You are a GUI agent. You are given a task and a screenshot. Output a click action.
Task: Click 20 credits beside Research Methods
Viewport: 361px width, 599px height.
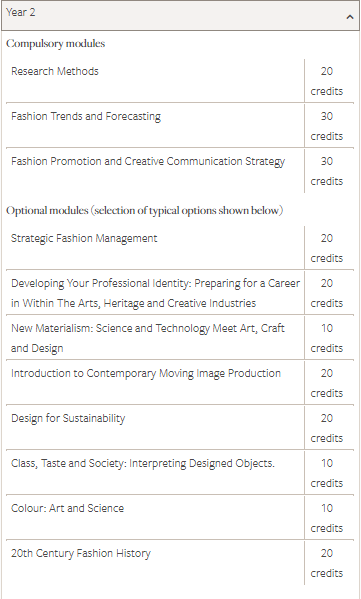(x=327, y=81)
